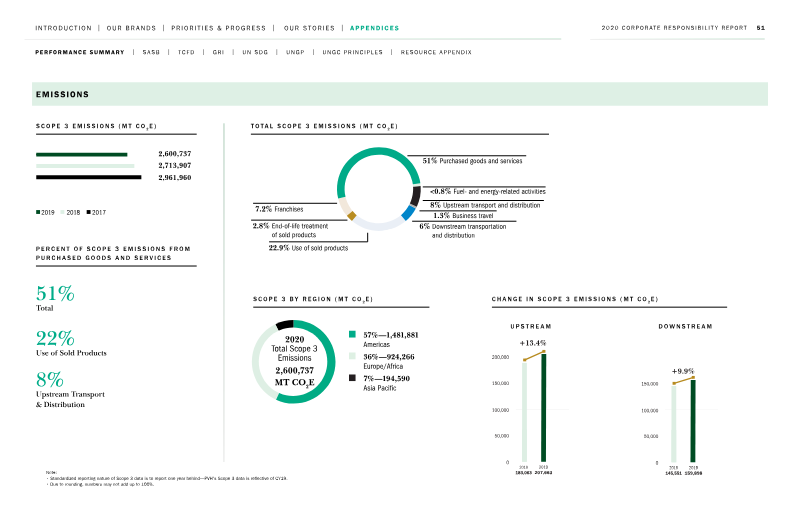
Task: Open the GRI sub-section
Action: tap(218, 52)
